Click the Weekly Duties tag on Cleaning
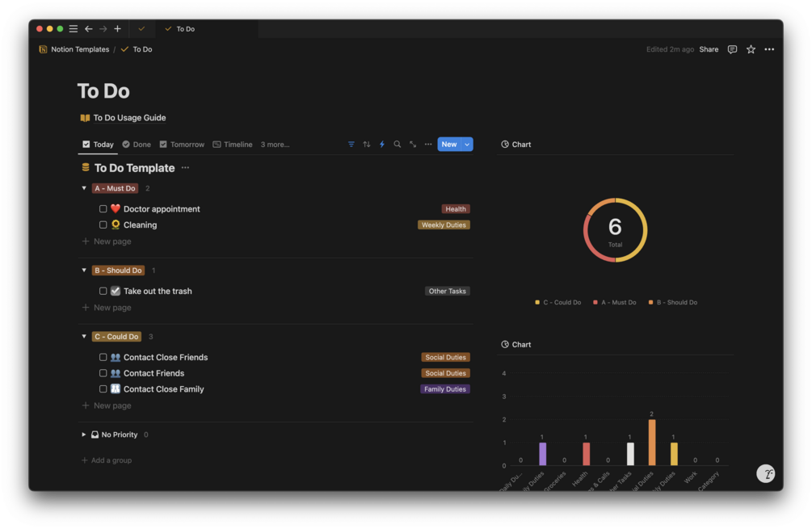This screenshot has width=812, height=529. [444, 225]
